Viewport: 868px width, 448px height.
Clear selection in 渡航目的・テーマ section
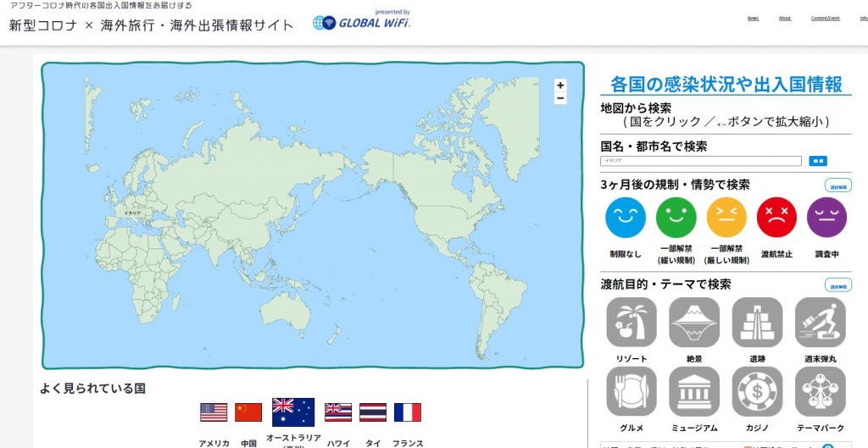838,285
